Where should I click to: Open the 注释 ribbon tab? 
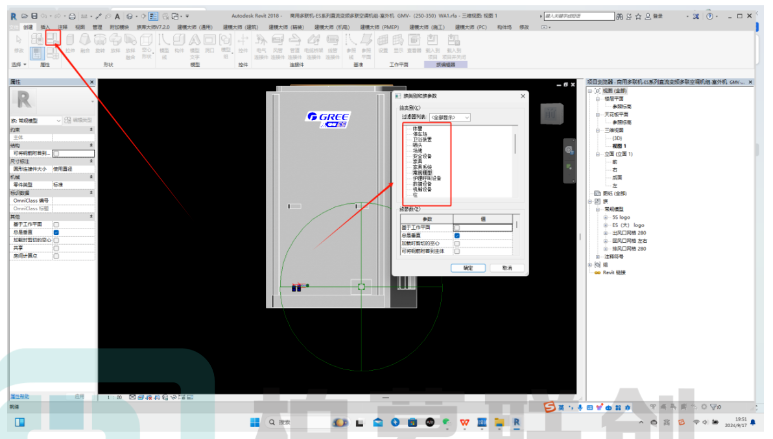(63, 27)
